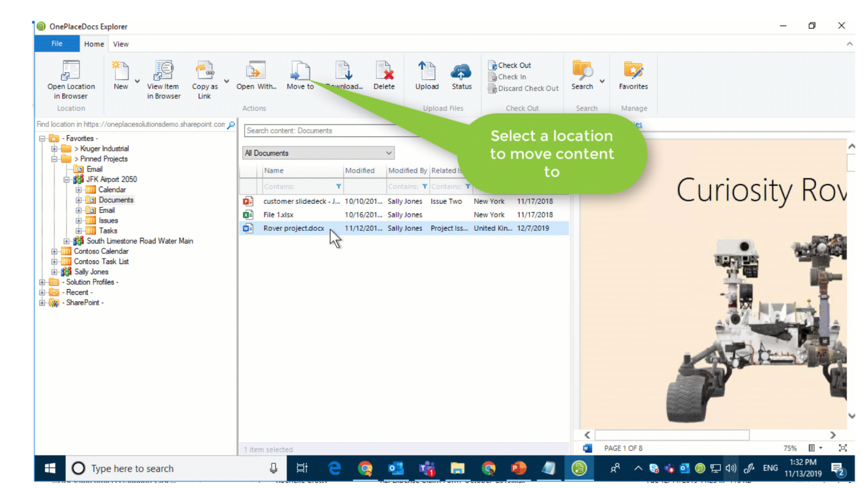Screen dimensions: 868x488
Task: Select Issues in the tree
Action: [108, 221]
